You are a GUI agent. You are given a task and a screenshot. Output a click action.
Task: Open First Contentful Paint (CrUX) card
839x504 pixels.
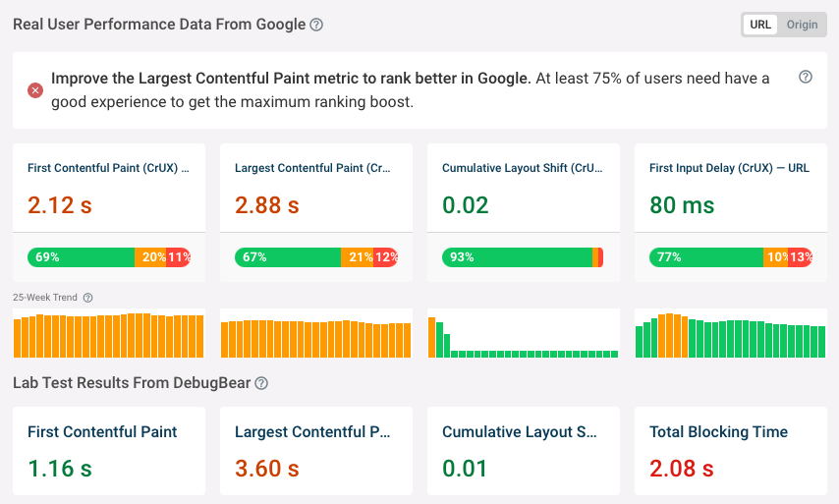[108, 169]
